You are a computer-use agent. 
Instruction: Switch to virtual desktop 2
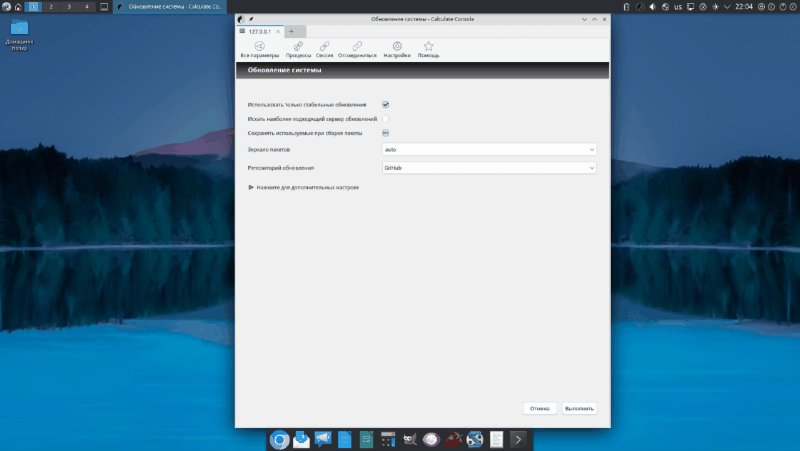click(x=51, y=7)
